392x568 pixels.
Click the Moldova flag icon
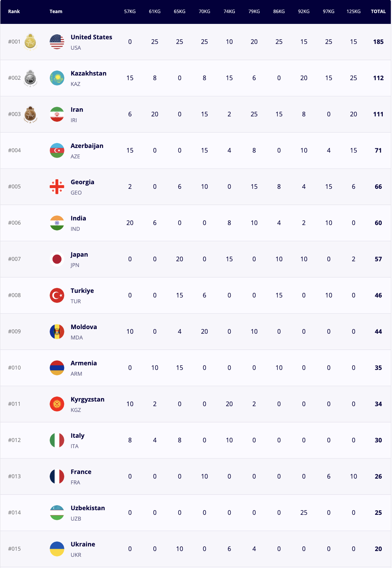tap(57, 331)
